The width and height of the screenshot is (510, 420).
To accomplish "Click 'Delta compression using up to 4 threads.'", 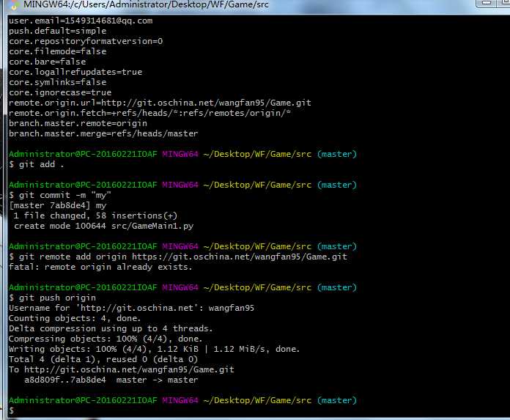I will tap(111, 328).
